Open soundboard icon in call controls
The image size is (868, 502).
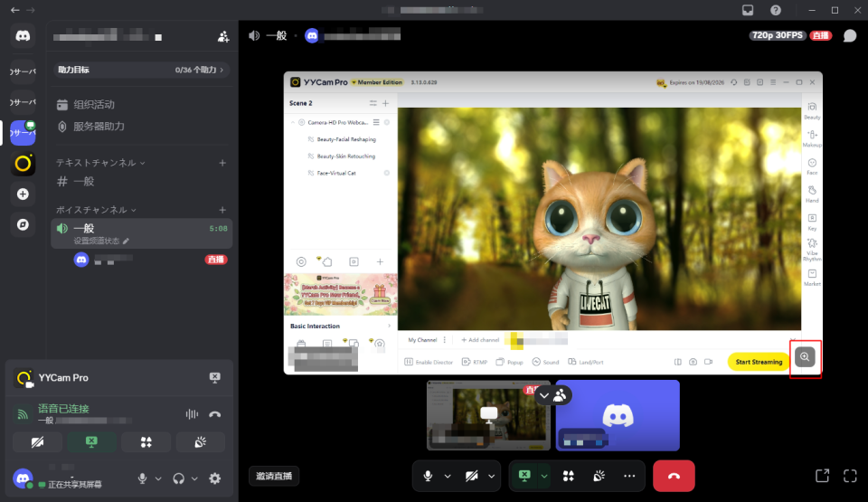click(599, 476)
